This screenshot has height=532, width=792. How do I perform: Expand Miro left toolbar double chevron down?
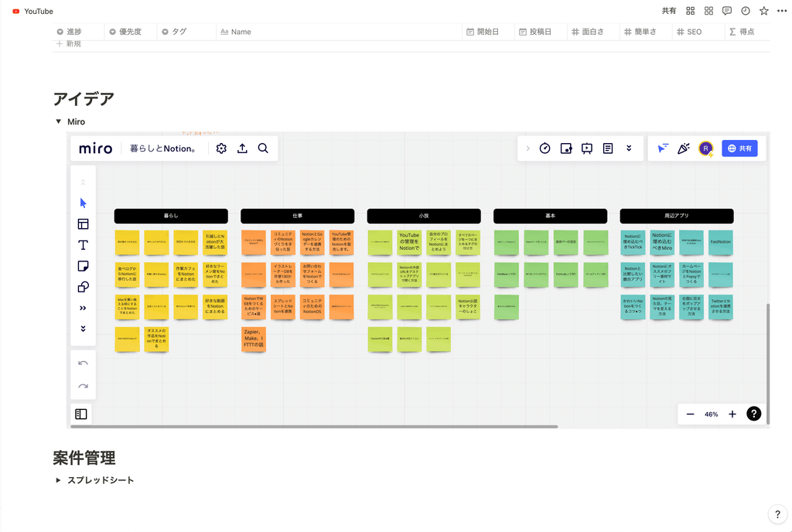point(84,329)
